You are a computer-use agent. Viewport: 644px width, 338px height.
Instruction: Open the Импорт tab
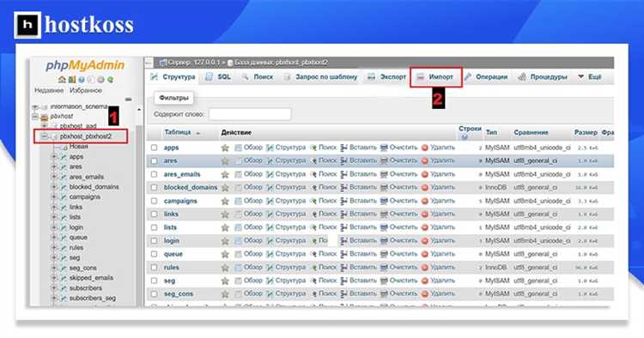pyautogui.click(x=435, y=76)
